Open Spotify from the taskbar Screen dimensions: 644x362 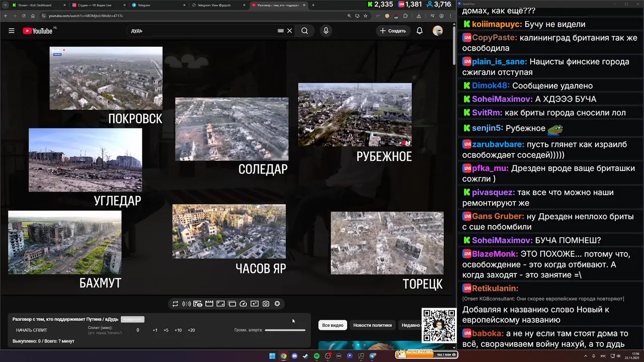316,356
